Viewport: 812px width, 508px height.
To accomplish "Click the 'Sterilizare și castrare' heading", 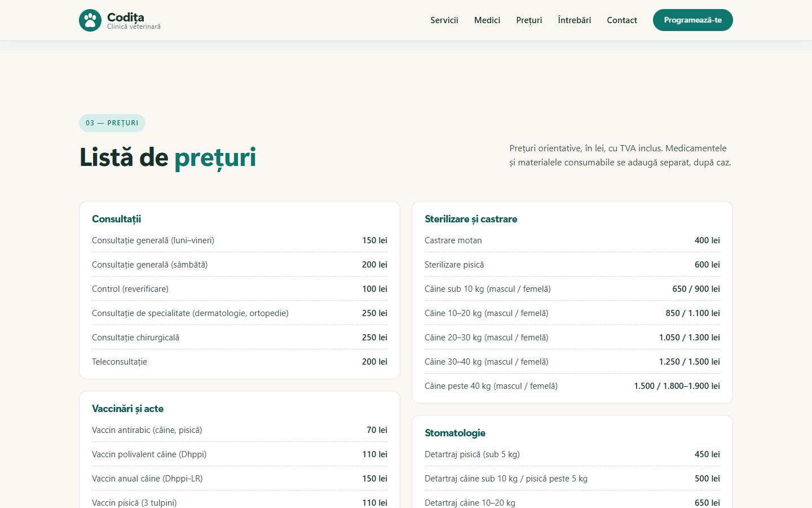I will coord(471,219).
